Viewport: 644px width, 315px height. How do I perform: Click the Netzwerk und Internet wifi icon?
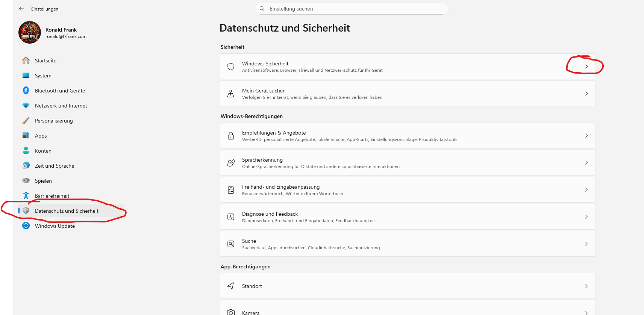pyautogui.click(x=26, y=106)
